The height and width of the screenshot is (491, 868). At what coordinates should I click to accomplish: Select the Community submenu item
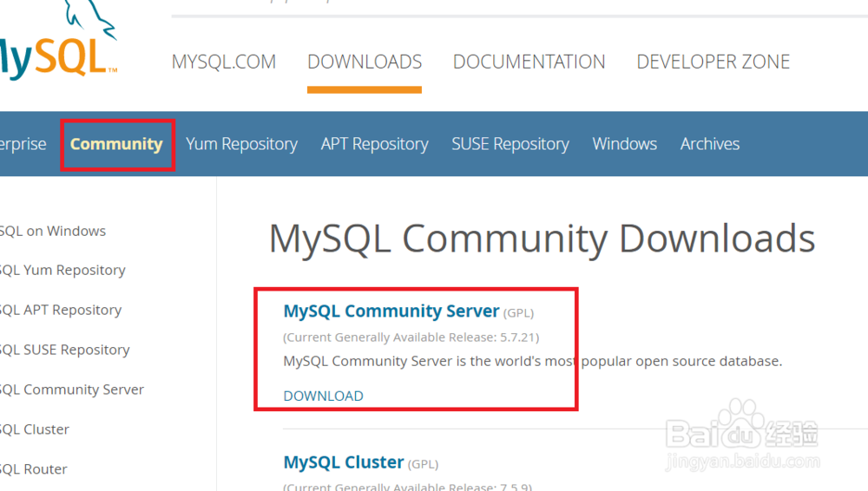(x=116, y=145)
